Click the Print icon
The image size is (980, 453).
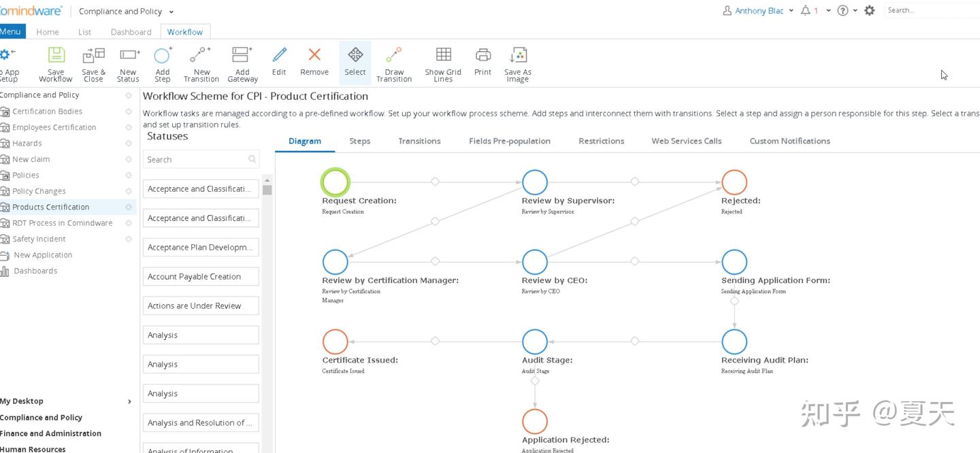point(483,55)
